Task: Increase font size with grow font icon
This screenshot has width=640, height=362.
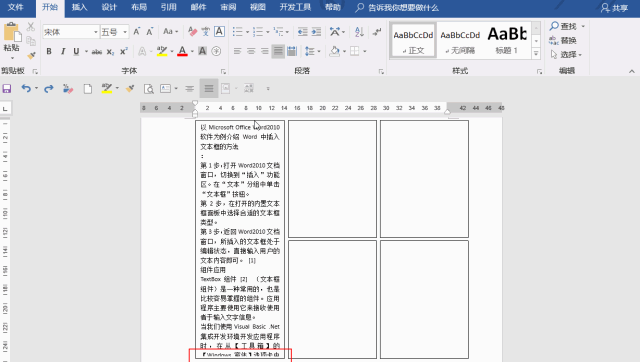Action: [137, 31]
